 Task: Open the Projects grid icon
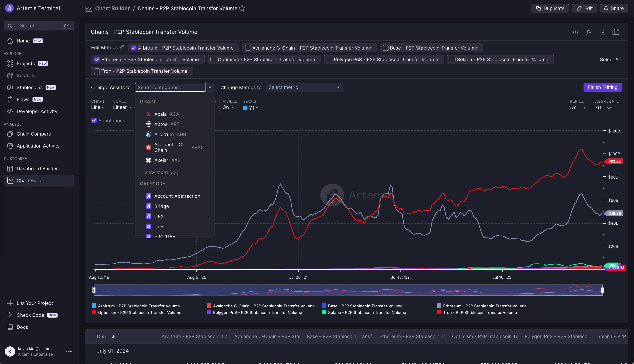[10, 64]
